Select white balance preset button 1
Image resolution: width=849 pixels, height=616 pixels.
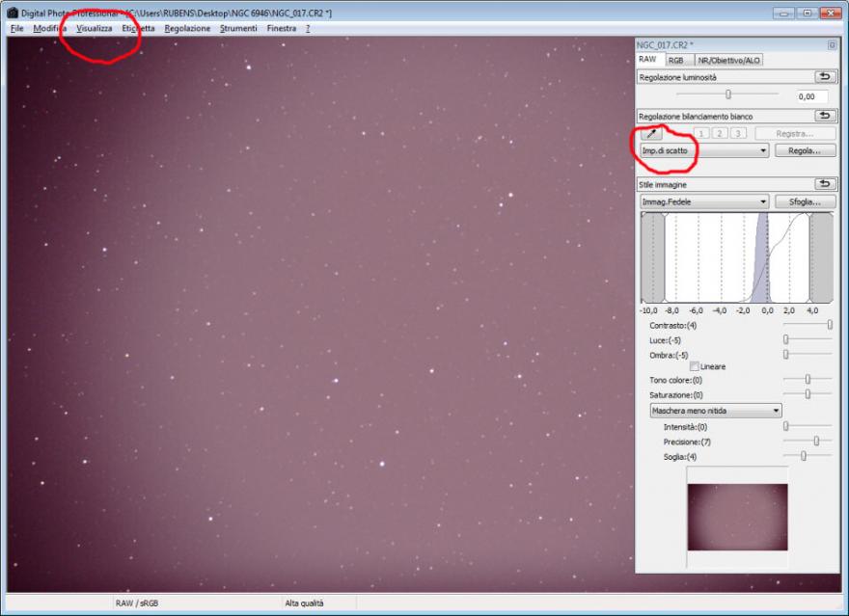click(x=701, y=134)
